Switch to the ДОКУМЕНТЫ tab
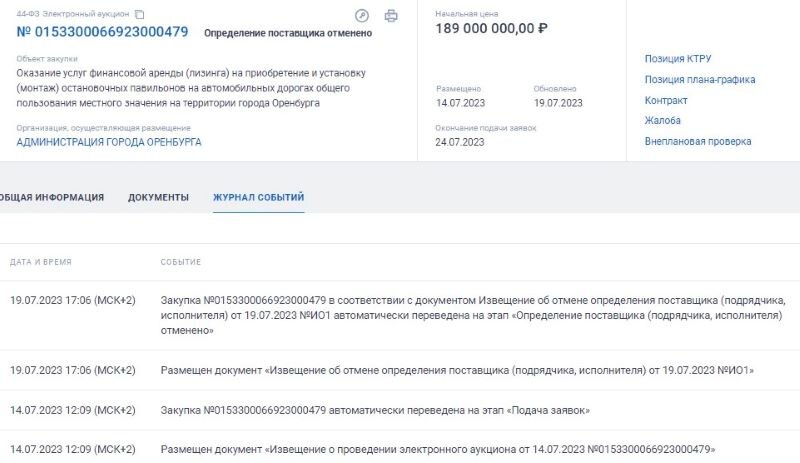 158,197
